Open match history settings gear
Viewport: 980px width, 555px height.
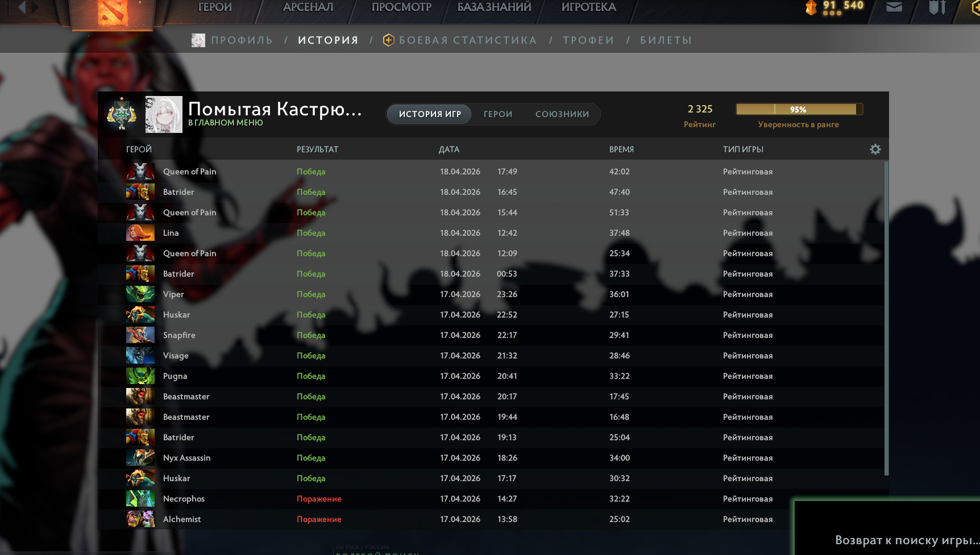pyautogui.click(x=875, y=149)
